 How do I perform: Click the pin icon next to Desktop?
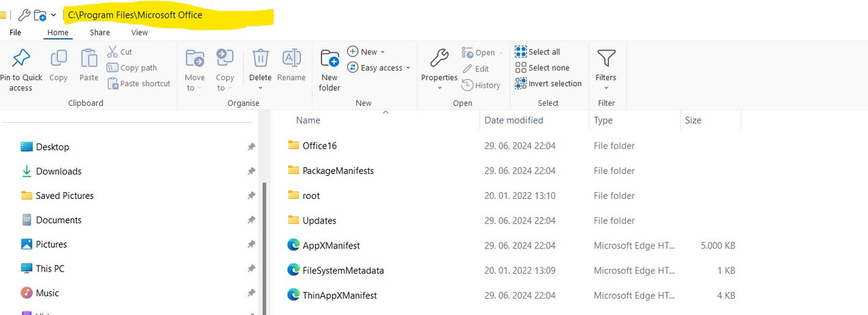(x=251, y=147)
